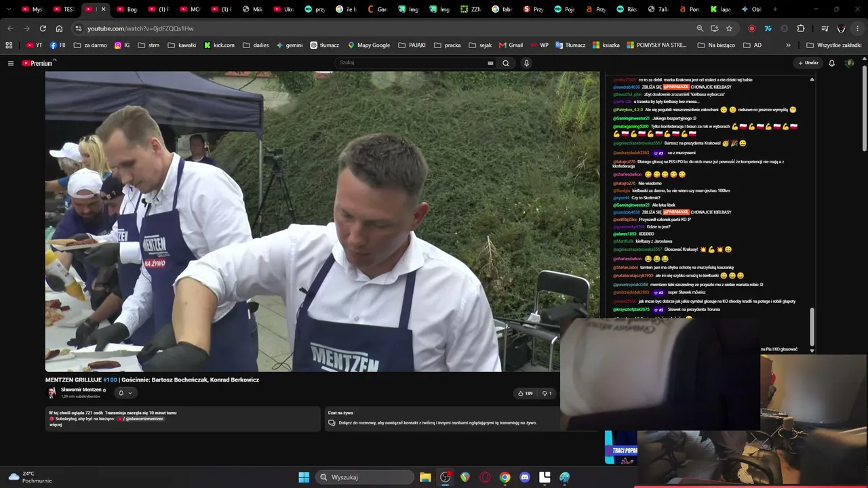Open the on-screen keyboard icon in search
Screen dimensions: 868x488
point(490,63)
